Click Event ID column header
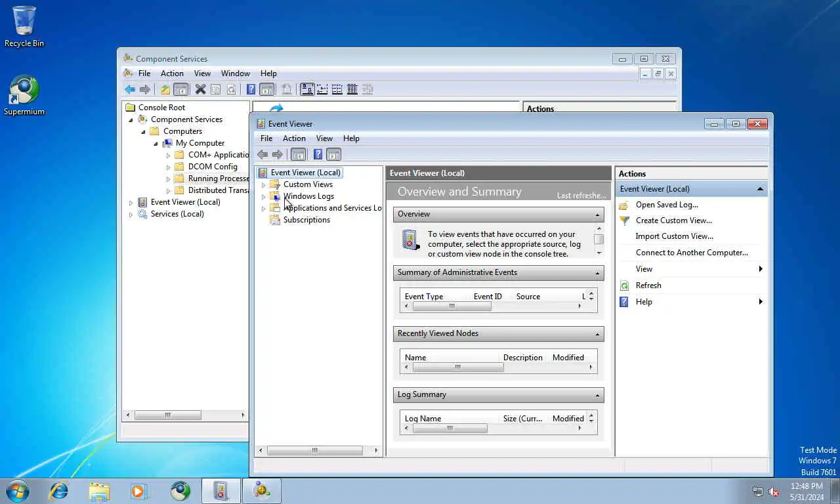Screen dimensions: 840x504 tap(488, 297)
